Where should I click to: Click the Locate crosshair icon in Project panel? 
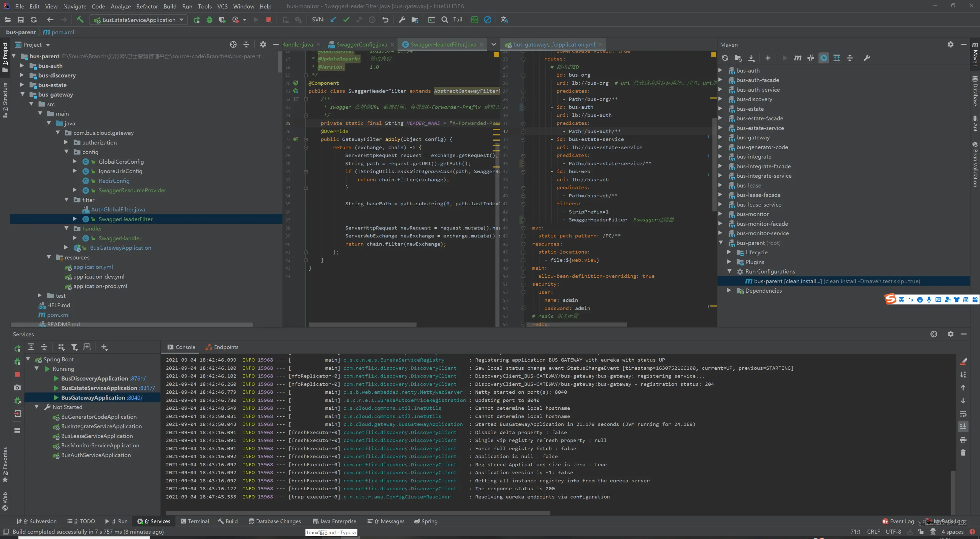[233, 44]
